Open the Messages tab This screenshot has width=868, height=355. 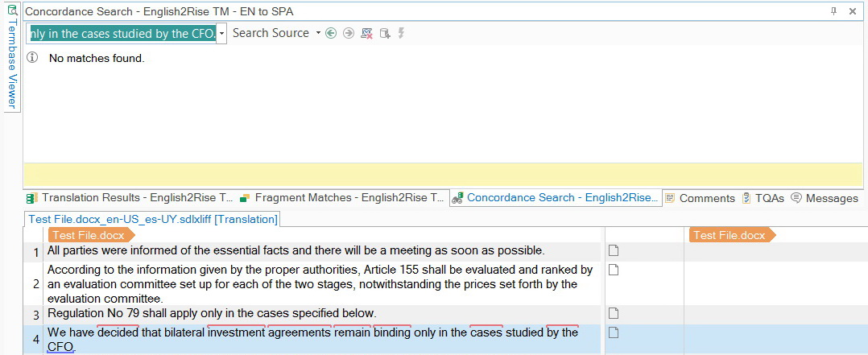pyautogui.click(x=825, y=198)
